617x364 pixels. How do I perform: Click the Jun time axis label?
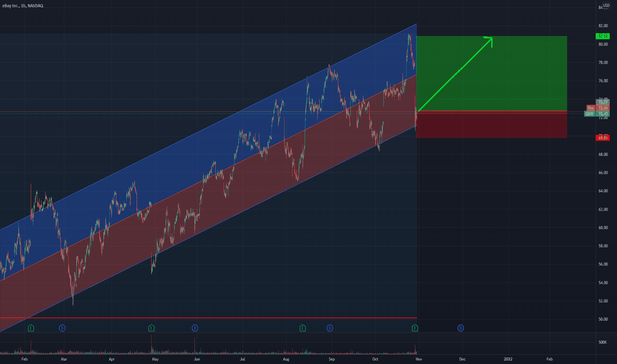pos(197,359)
